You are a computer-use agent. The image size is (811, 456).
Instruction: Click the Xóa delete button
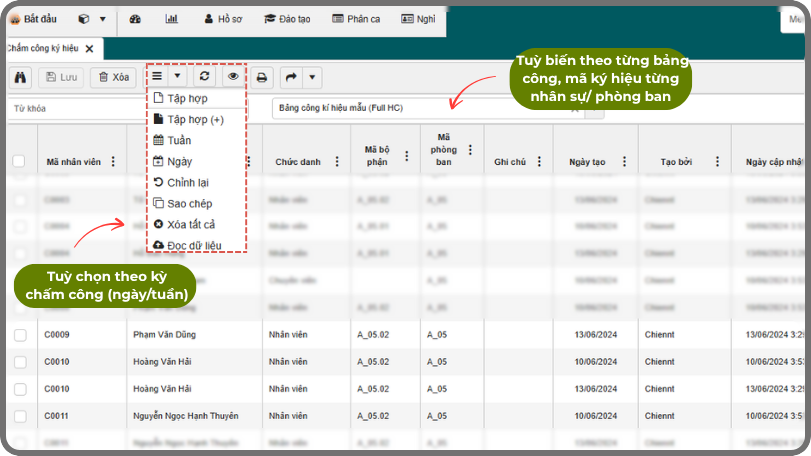click(113, 78)
